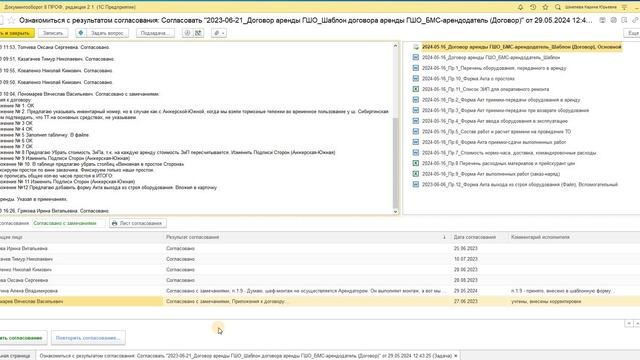
Task: Select file Пр.8 Перечень расходных материалов
Action: pyautogui.click(x=498, y=164)
